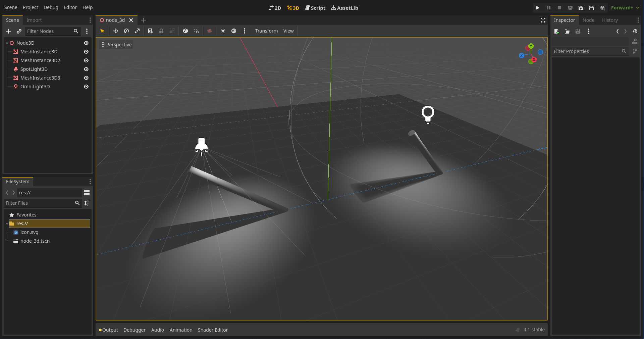The width and height of the screenshot is (644, 339).
Task: Click the Transform menu above the viewport
Action: tap(266, 31)
